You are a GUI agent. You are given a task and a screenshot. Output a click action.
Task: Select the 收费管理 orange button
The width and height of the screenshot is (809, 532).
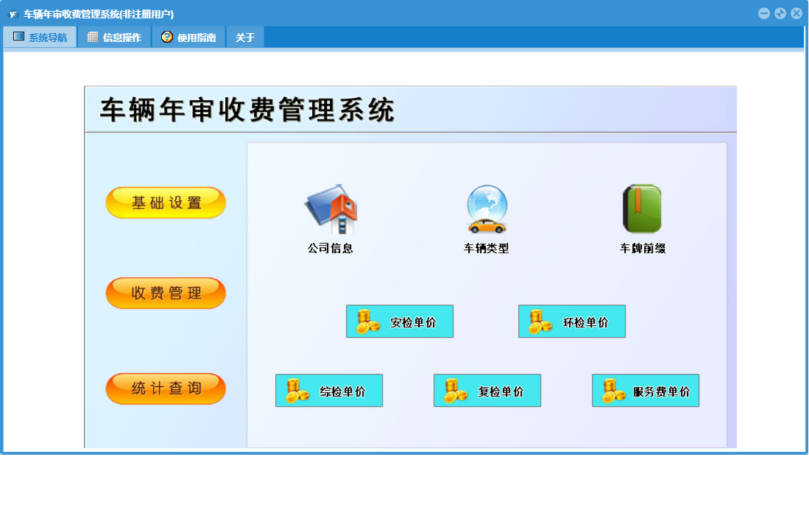(166, 293)
